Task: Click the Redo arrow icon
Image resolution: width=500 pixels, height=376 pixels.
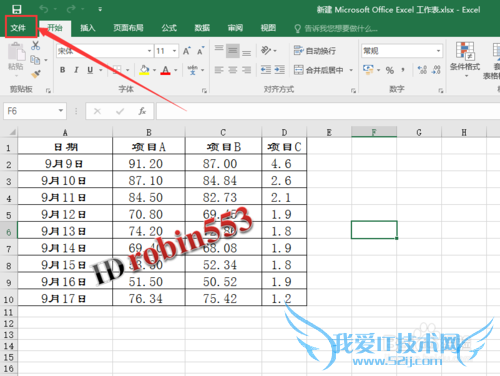Action: 71,9
